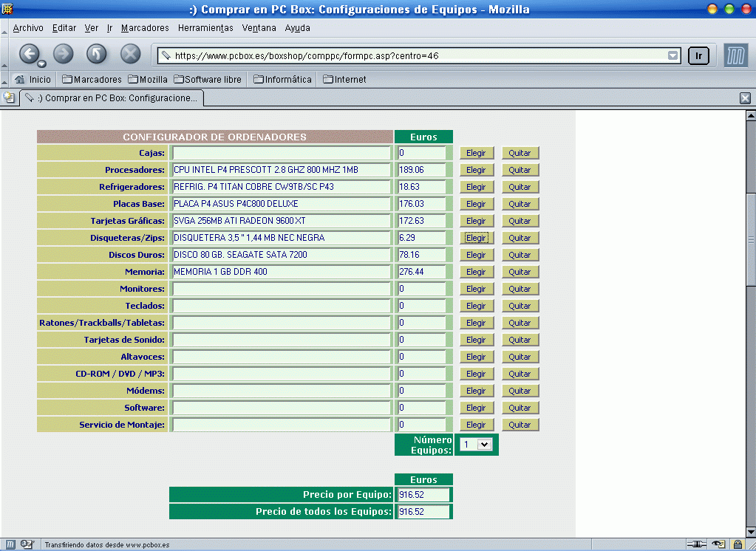This screenshot has height=551, width=756.
Task: Open the Editar menu
Action: (x=64, y=28)
